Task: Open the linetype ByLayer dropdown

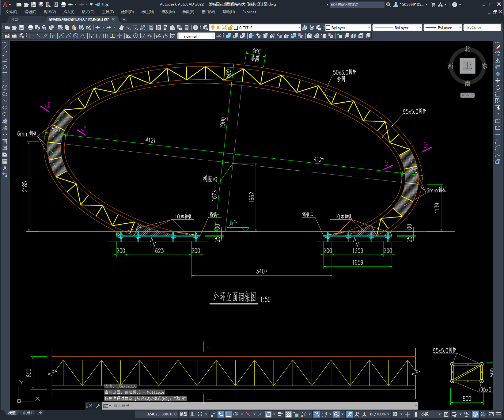Action: tap(398, 28)
